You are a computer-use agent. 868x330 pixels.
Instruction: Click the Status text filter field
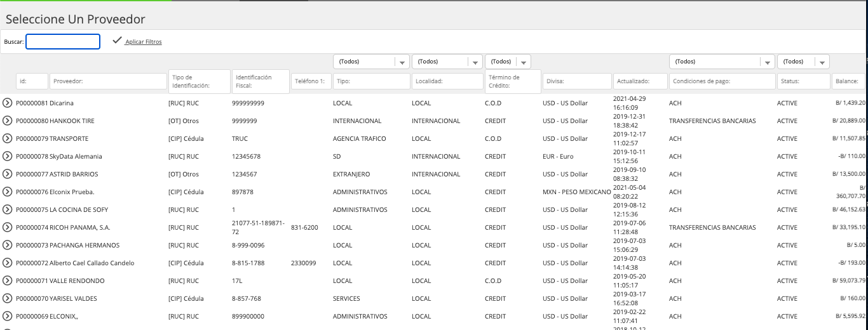[x=803, y=81]
